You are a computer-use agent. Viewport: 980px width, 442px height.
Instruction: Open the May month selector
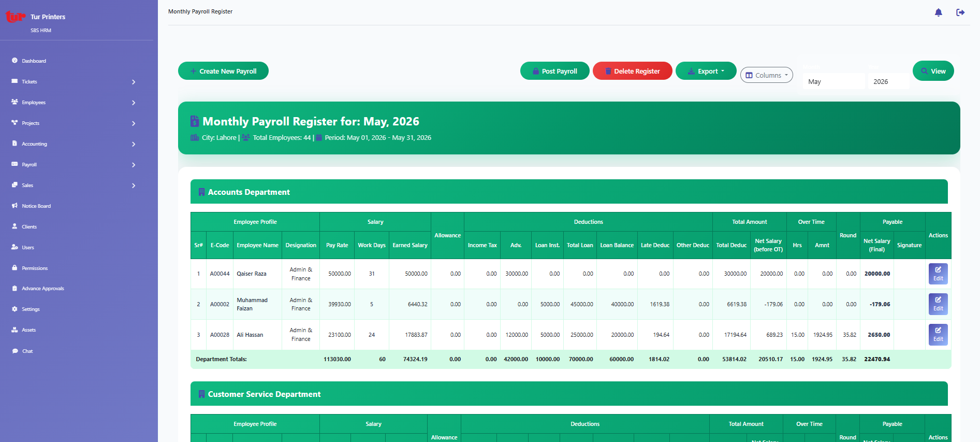pyautogui.click(x=833, y=81)
